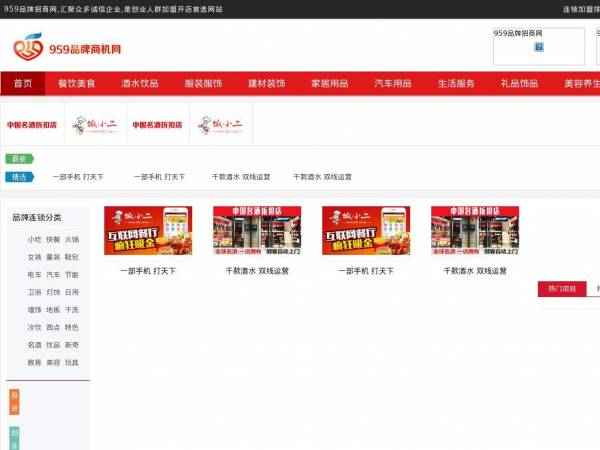This screenshot has height=450, width=600.
Task: Select the 新奇 category link
Action: coord(72,345)
